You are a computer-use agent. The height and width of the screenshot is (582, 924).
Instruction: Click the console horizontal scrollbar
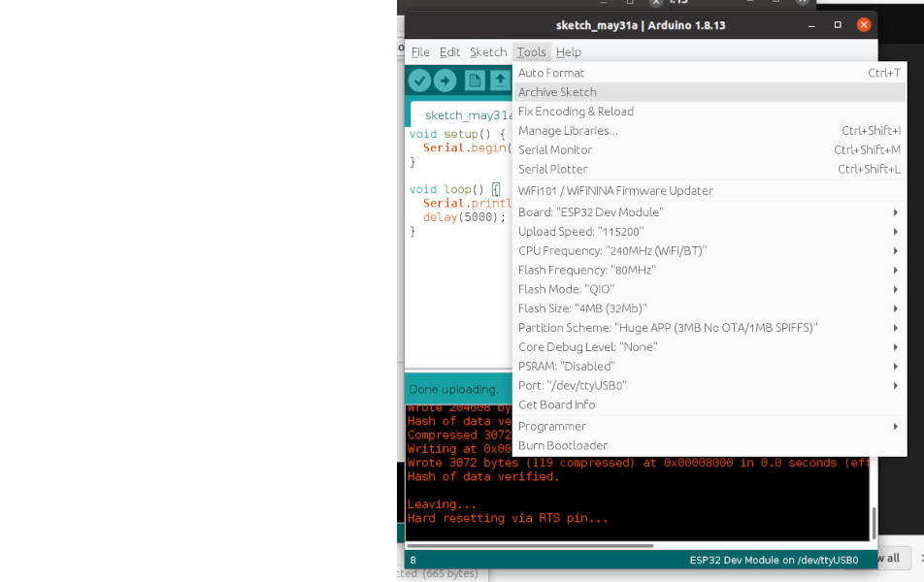pos(530,546)
